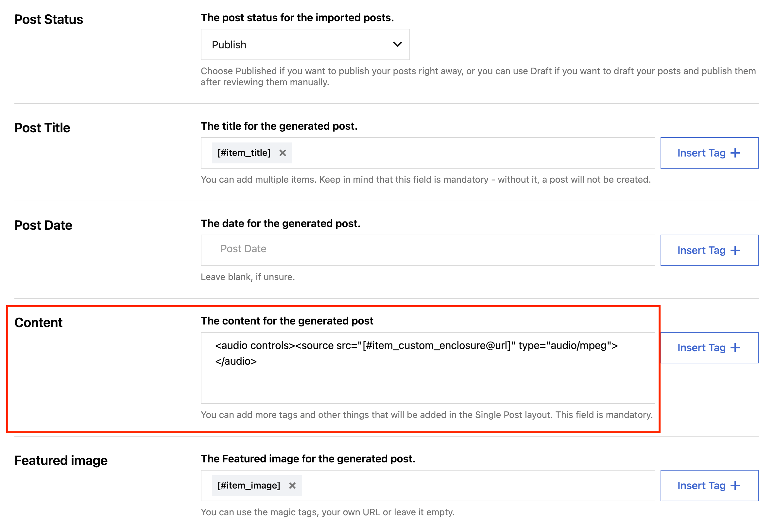
Task: Click the "Featured image" section heading
Action: point(61,460)
